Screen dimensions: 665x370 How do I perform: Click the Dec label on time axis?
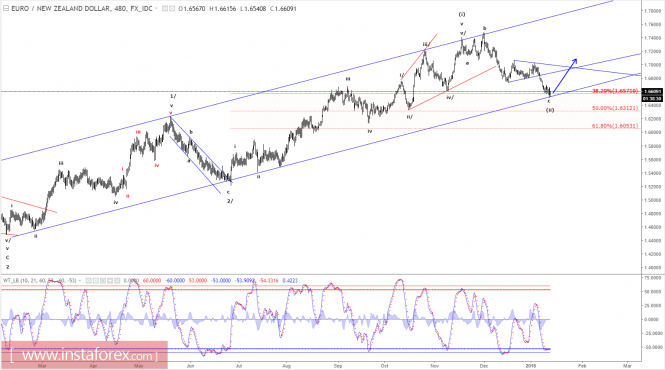click(x=484, y=365)
